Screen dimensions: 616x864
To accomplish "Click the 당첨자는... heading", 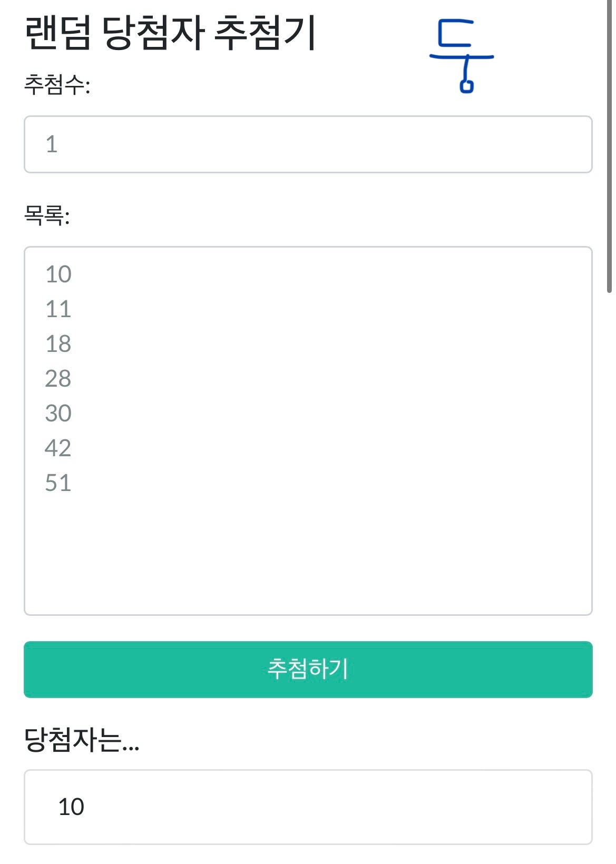I will click(x=82, y=740).
